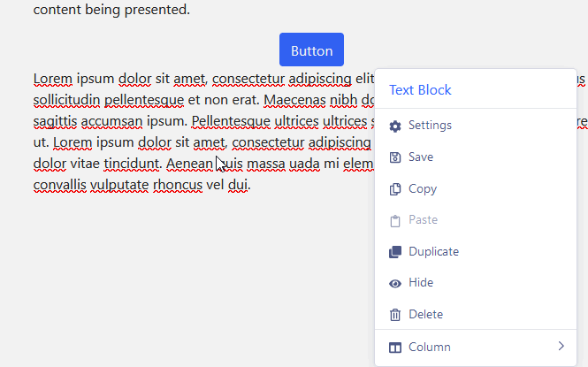This screenshot has width=588, height=367.
Task: Click the Duplicate stacked squares icon
Action: coord(395,252)
